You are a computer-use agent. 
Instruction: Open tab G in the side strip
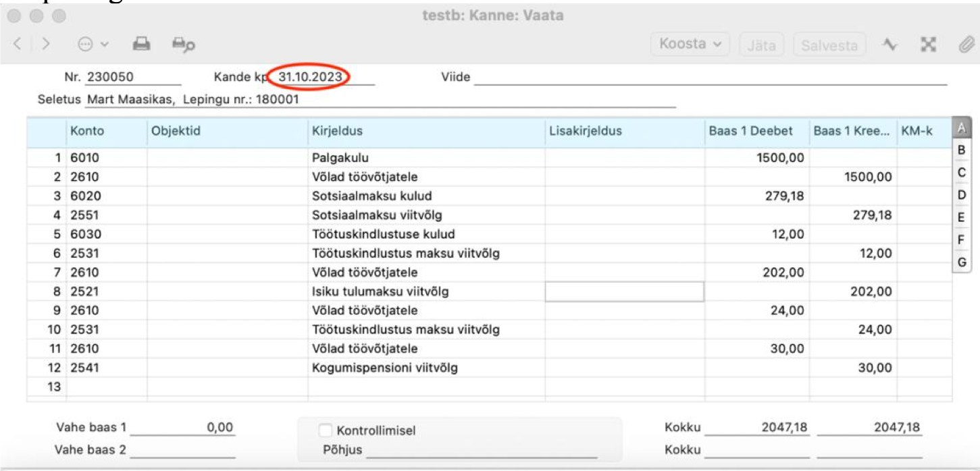coord(961,262)
